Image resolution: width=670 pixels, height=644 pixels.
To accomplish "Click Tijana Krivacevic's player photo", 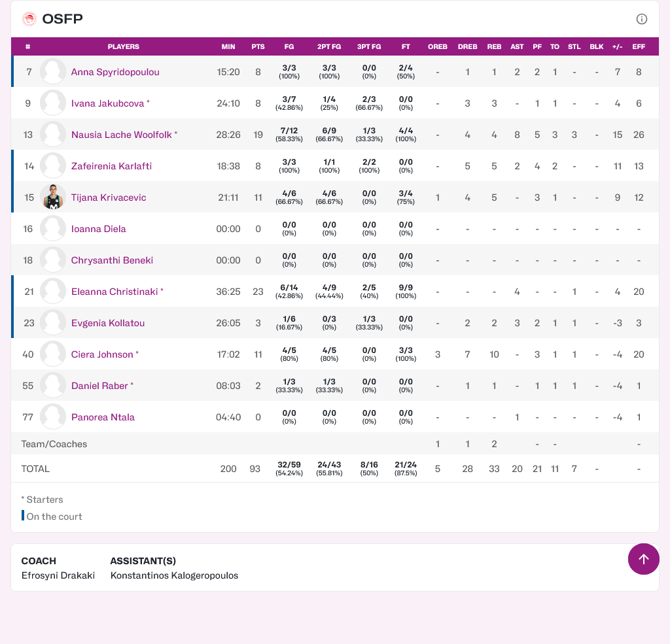I will pyautogui.click(x=53, y=197).
